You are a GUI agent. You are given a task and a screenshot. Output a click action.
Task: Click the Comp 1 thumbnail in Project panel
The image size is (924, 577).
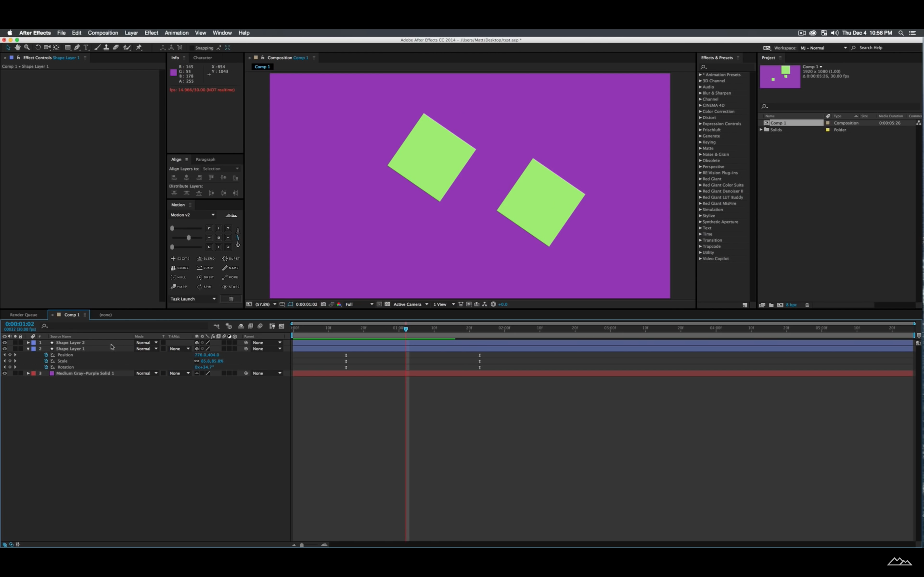pyautogui.click(x=780, y=76)
